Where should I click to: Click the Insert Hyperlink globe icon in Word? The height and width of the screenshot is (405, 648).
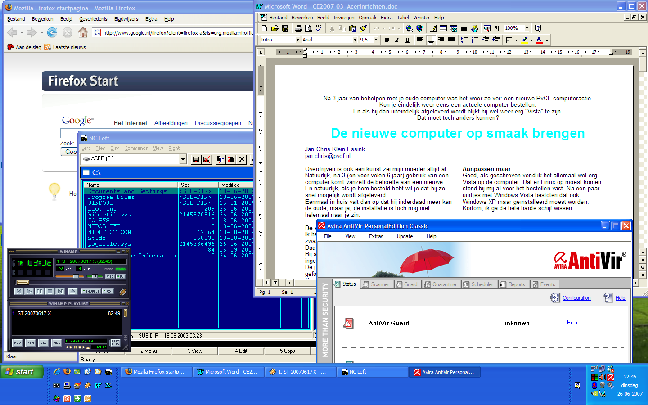pos(409,28)
